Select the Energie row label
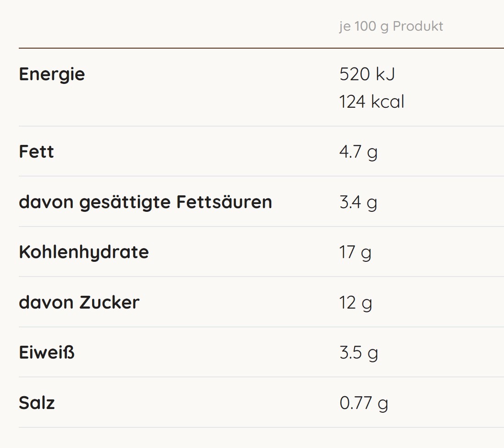Image resolution: width=504 pixels, height=448 pixels. 52,74
